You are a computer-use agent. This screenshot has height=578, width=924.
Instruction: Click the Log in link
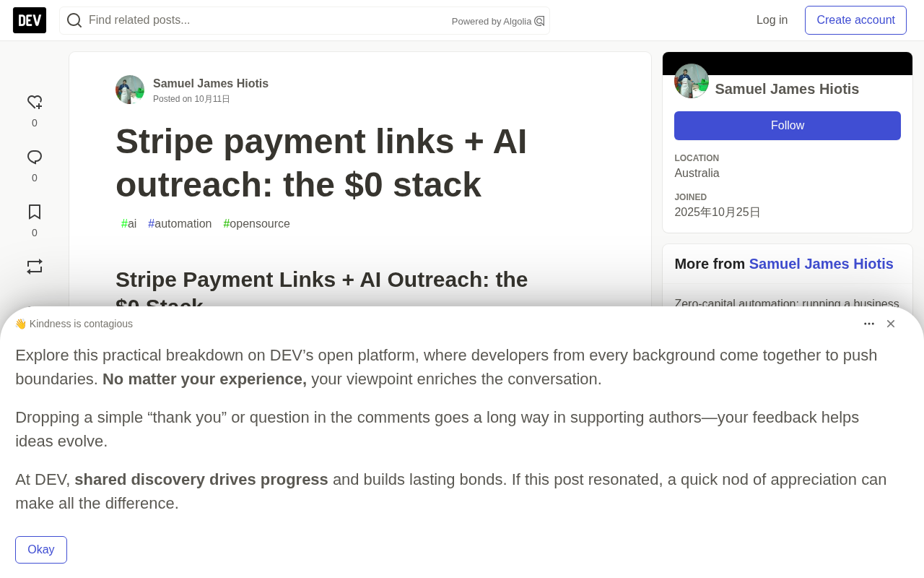tap(772, 20)
